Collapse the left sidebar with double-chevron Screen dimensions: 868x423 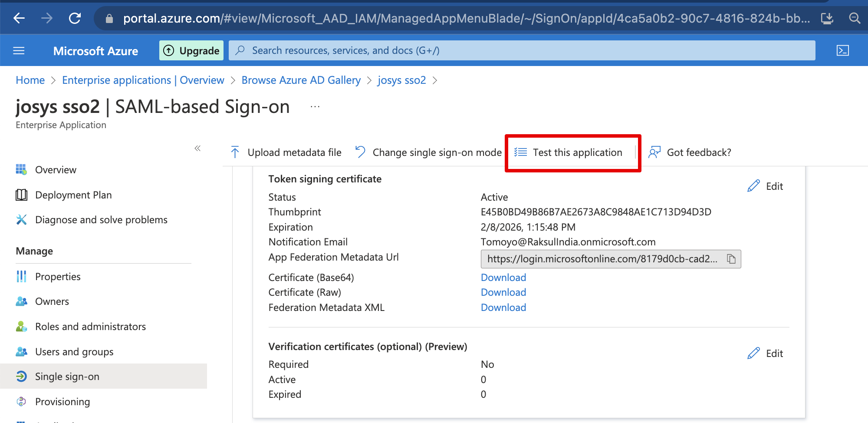197,149
